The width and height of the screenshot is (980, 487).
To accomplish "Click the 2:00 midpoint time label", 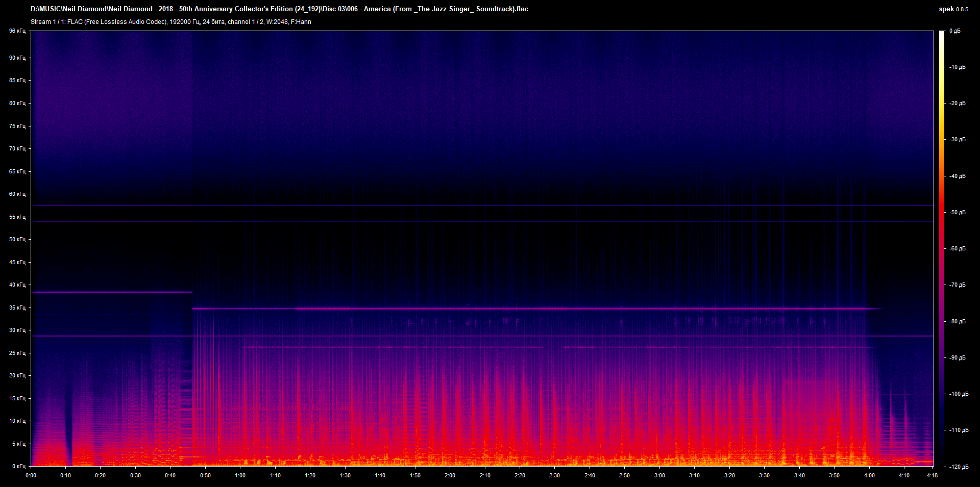I will (449, 475).
